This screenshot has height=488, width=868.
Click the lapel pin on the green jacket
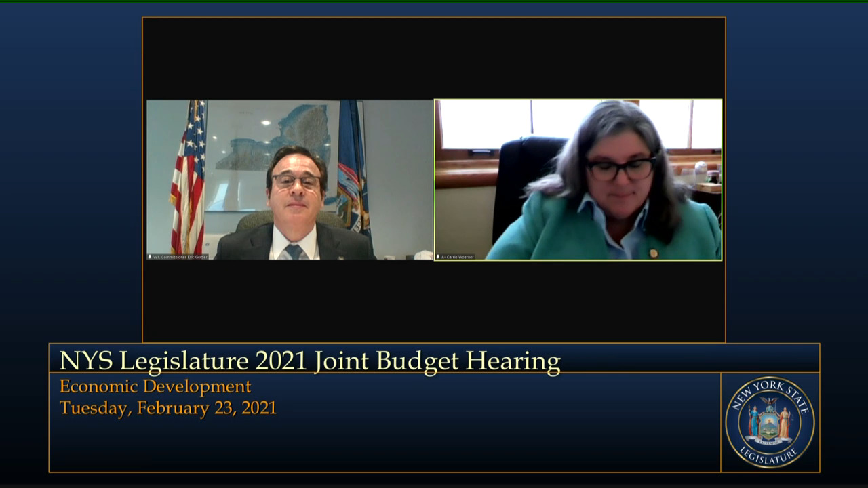tap(653, 253)
